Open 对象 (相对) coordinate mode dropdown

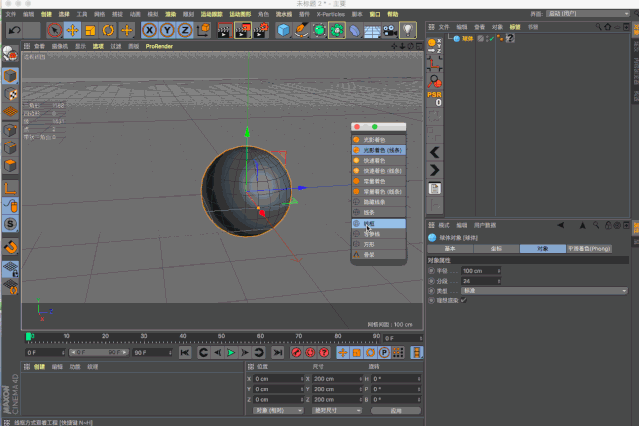pos(278,411)
